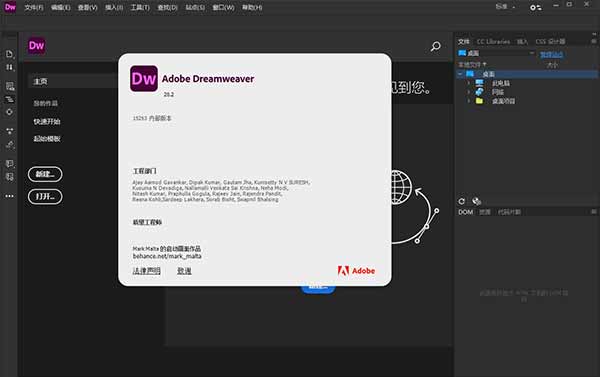Screen dimensions: 600x377
Task: Click the Adobe logo in the About dialog
Action: pyautogui.click(x=356, y=271)
